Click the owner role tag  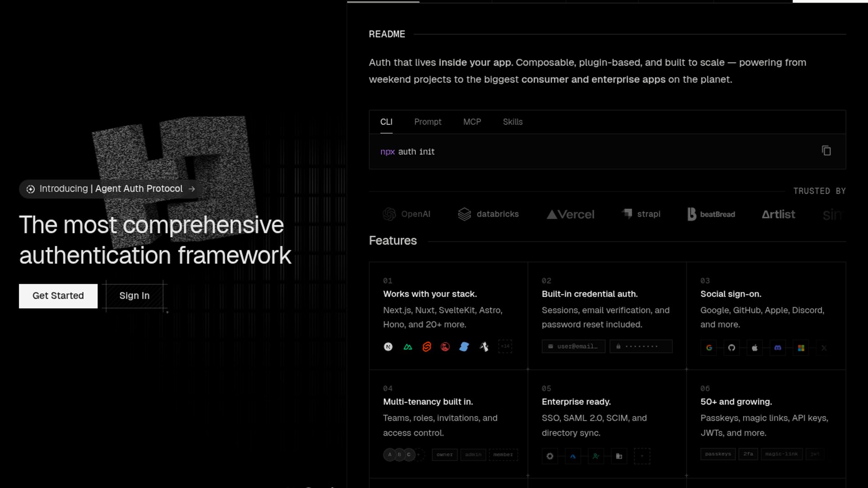444,455
